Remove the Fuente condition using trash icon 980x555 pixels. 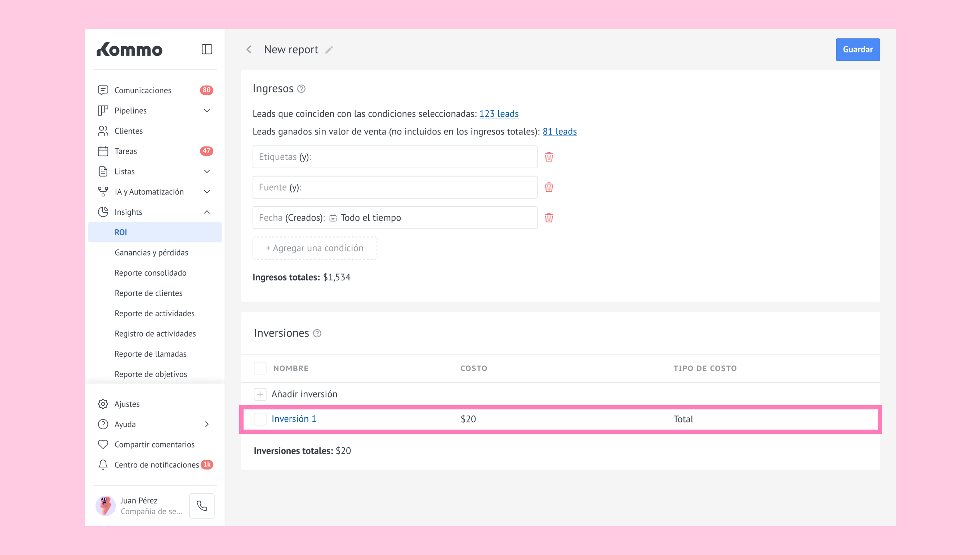pos(549,187)
